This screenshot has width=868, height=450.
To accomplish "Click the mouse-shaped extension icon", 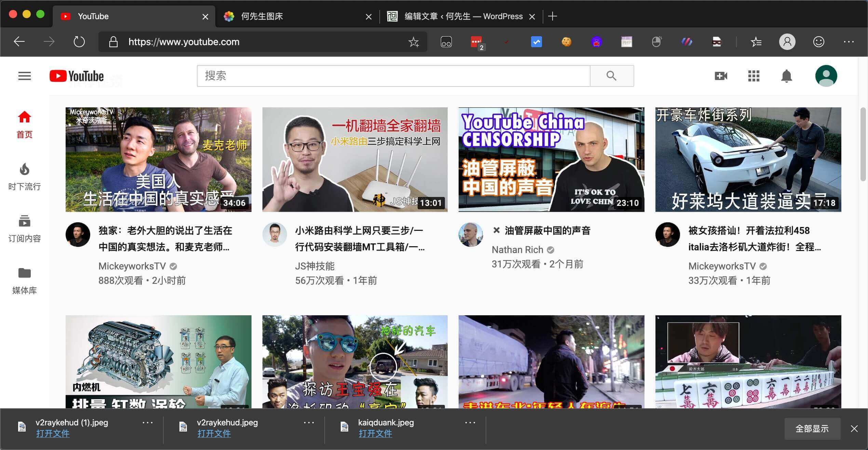I will point(656,42).
